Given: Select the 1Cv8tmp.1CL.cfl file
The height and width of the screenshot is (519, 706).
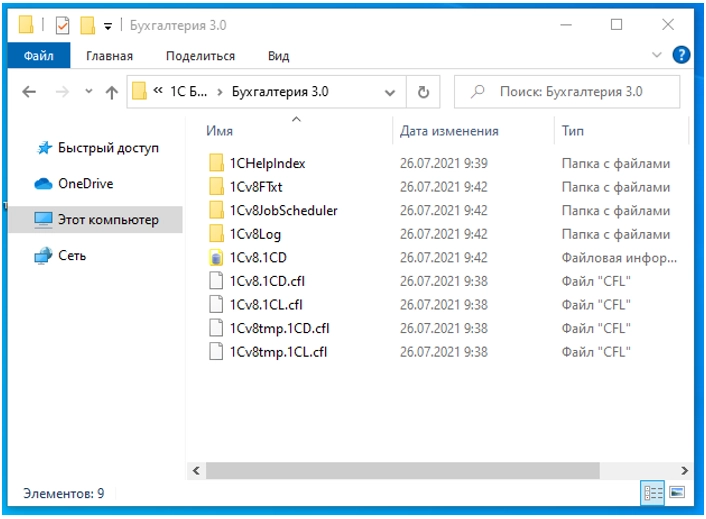Looking at the screenshot, I should tap(278, 352).
